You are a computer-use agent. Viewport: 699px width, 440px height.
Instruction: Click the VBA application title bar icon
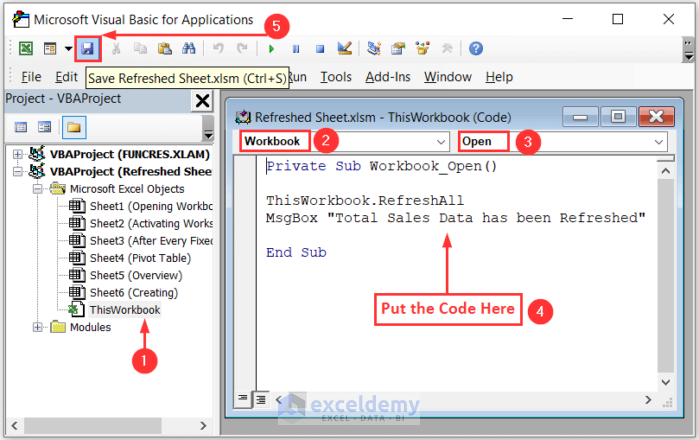pos(21,20)
